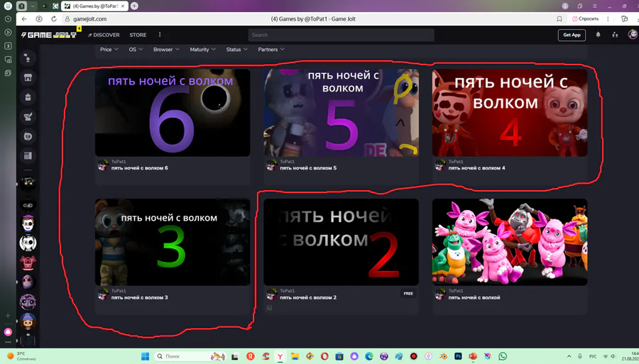
Task: Add a community with the sidebar plus icon
Action: pos(8,316)
